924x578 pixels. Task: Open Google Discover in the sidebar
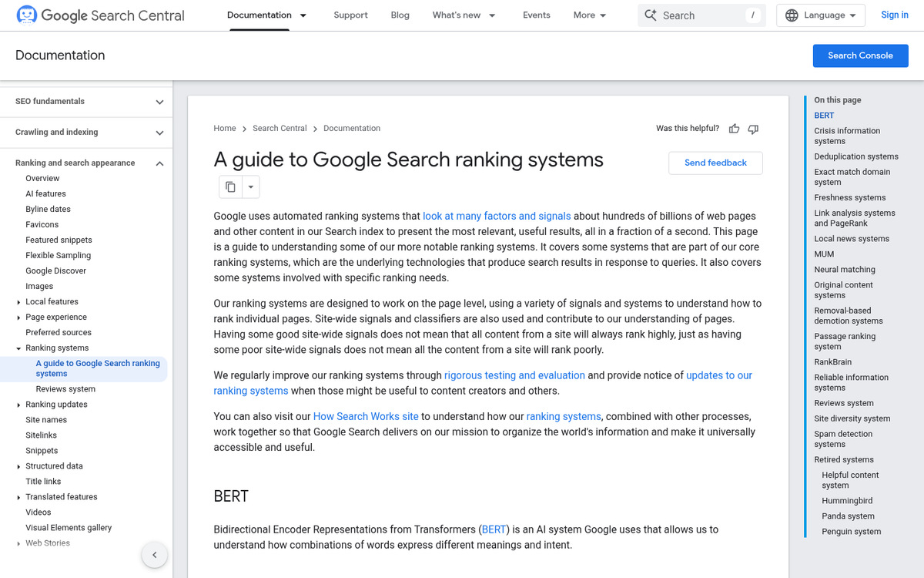pyautogui.click(x=55, y=271)
